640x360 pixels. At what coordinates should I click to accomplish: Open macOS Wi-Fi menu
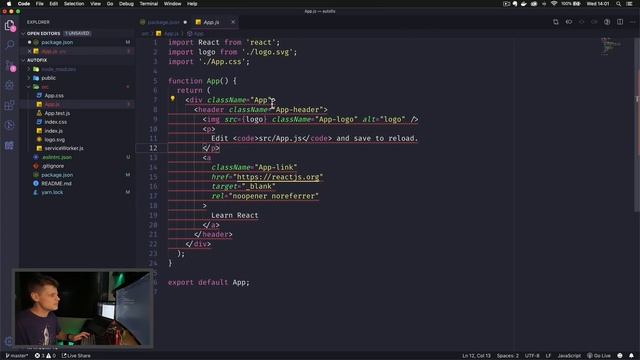(554, 4)
